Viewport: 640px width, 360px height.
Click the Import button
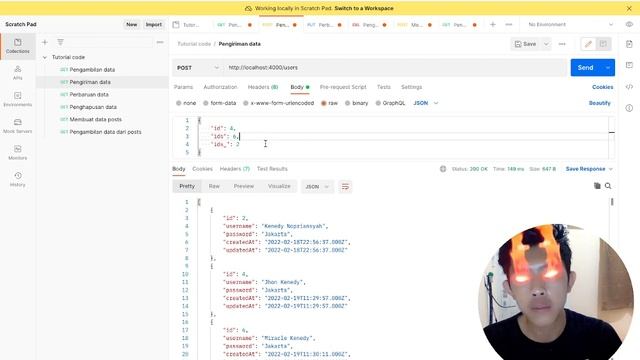click(x=154, y=24)
